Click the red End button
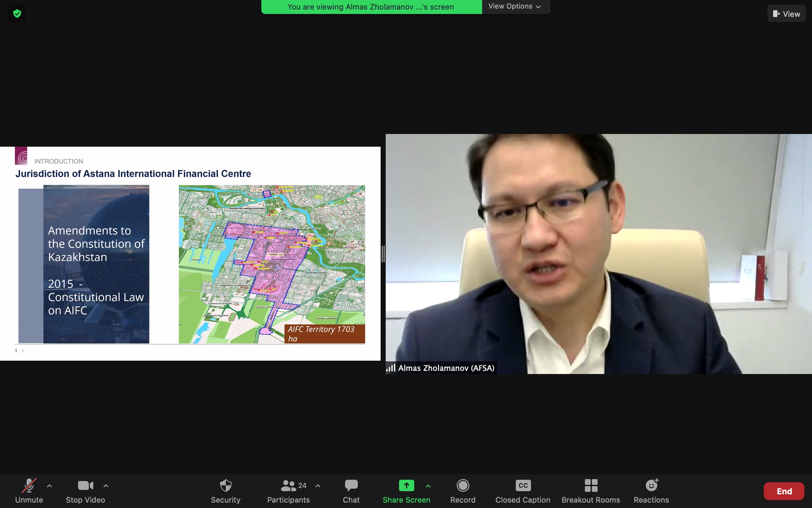812x508 pixels. coord(784,491)
